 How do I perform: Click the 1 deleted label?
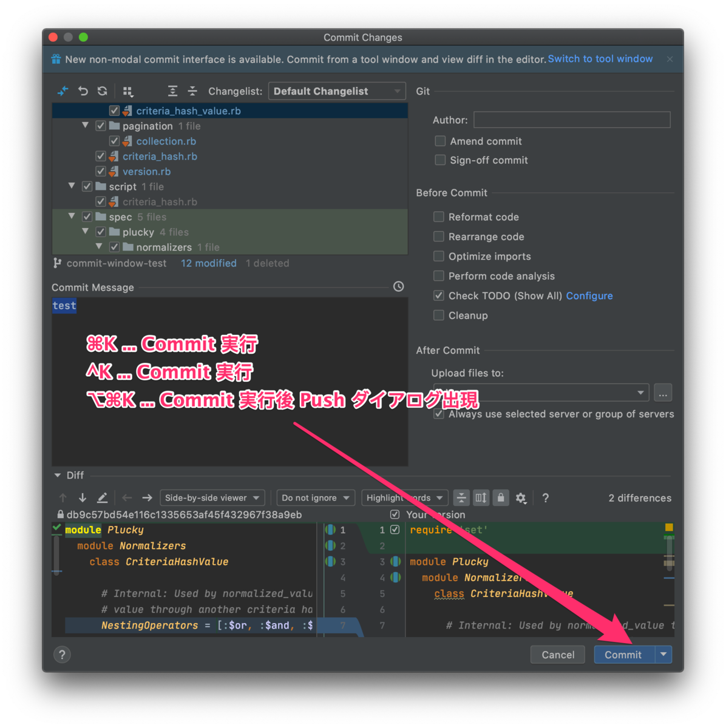click(x=268, y=263)
